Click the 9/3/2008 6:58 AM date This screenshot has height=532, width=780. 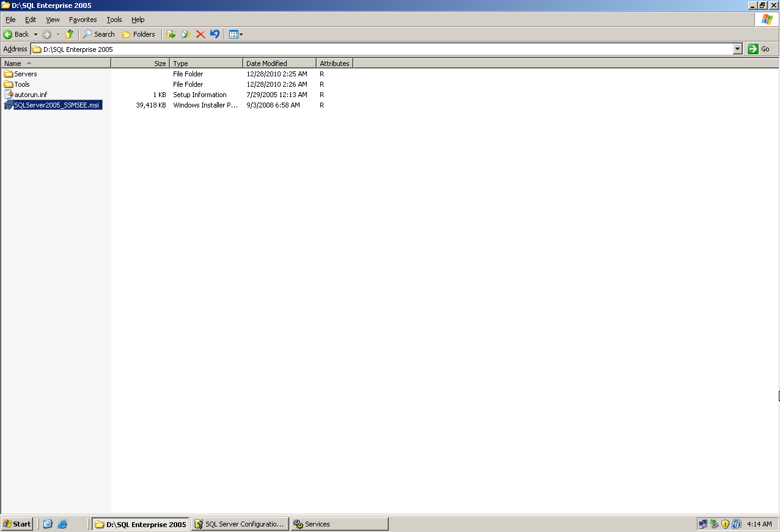[273, 105]
